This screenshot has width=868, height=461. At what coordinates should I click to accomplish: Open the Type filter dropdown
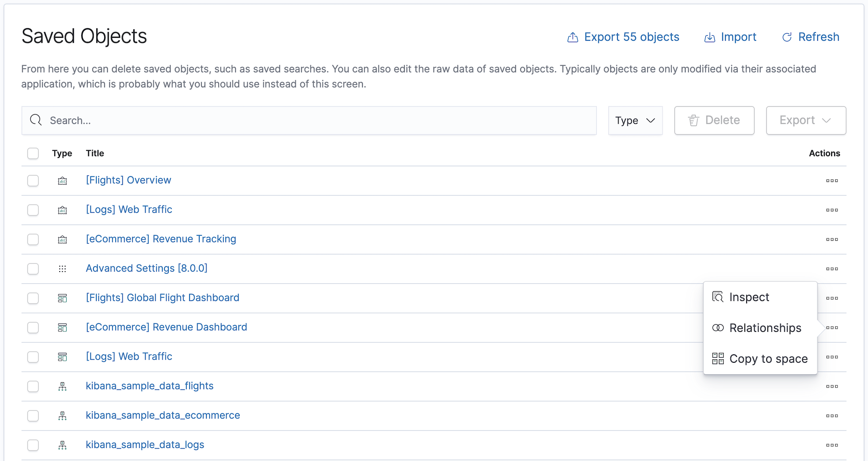(635, 121)
